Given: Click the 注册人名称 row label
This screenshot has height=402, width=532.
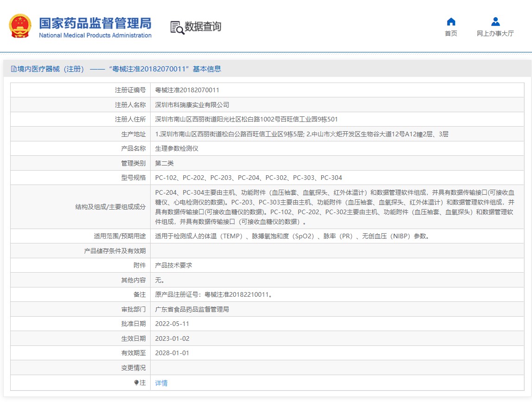Looking at the screenshot, I should pos(130,105).
